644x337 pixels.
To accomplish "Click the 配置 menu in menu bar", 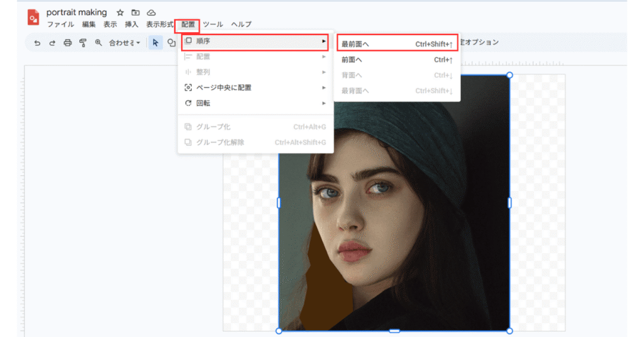I will [x=187, y=25].
